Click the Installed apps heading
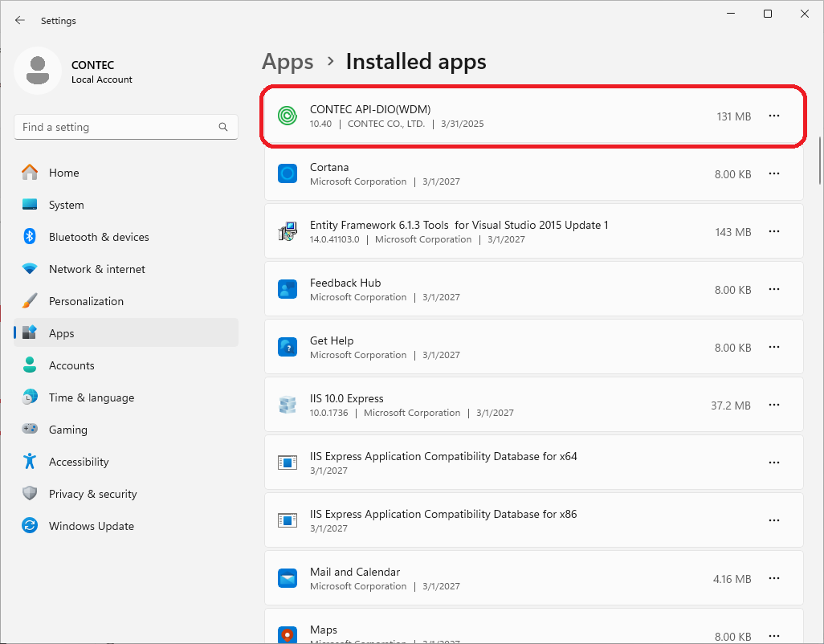Image resolution: width=824 pixels, height=644 pixels. [416, 62]
